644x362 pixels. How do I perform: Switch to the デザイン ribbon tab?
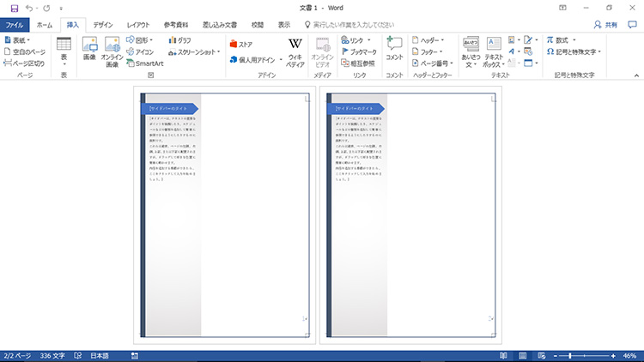(x=102, y=25)
